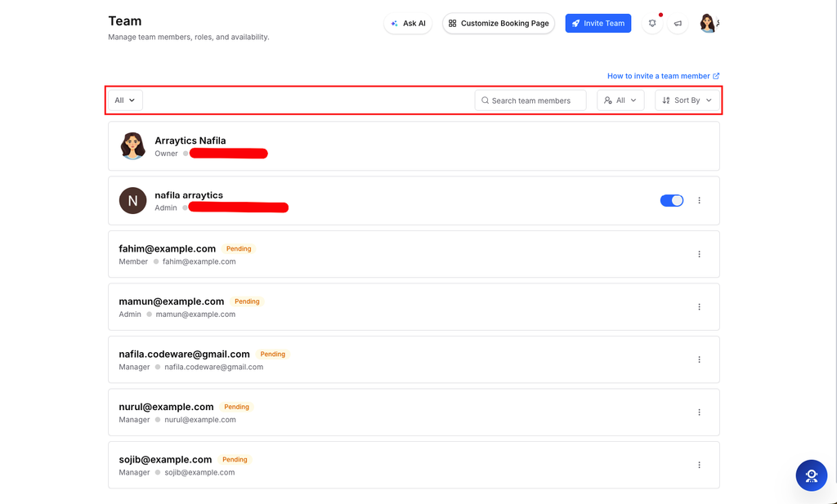
Task: Open three-dot menu for fahim@example.com
Action: click(x=700, y=254)
